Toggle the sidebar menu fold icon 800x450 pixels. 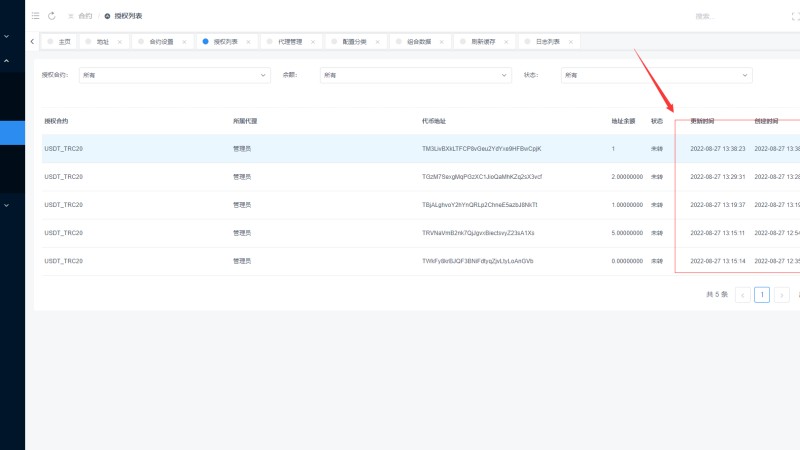(x=35, y=16)
